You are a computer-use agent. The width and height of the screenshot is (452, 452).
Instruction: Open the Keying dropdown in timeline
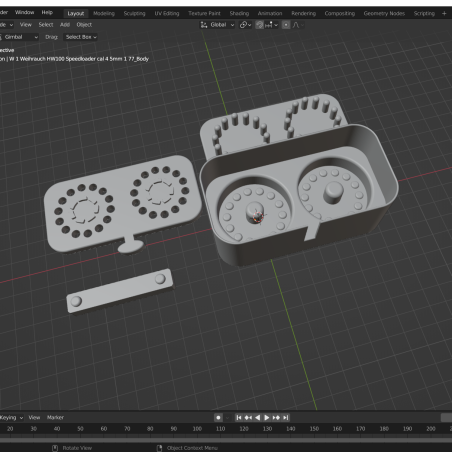[11, 417]
